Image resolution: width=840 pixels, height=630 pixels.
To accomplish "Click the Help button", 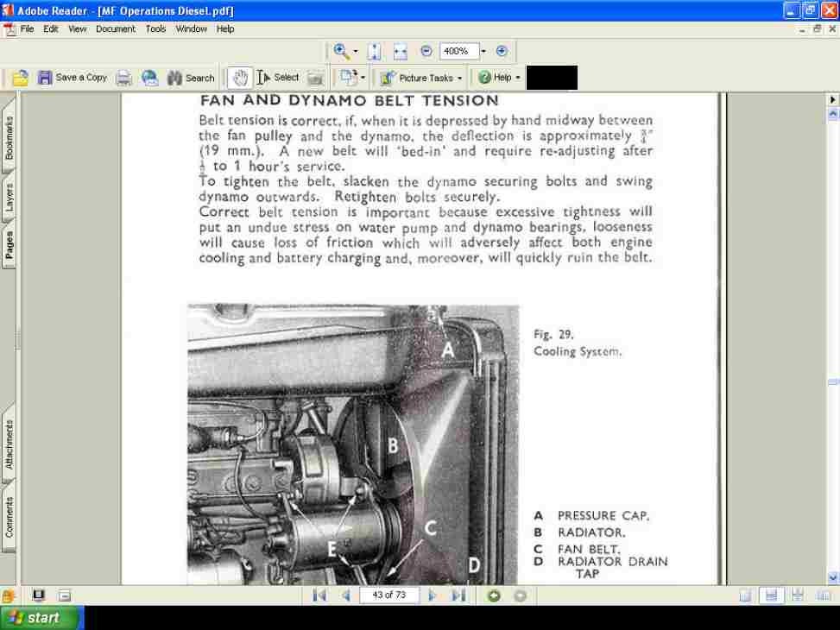I will (495, 78).
